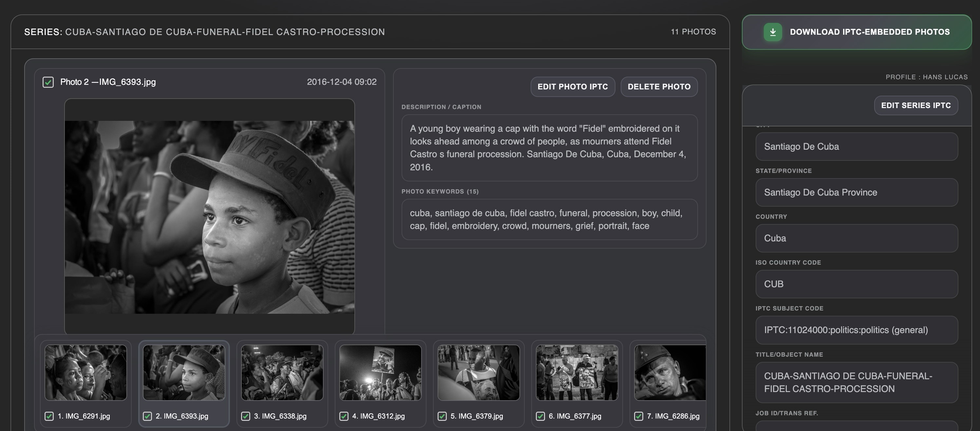Click the Delete Photo button
Image resolution: width=980 pixels, height=431 pixels.
659,87
